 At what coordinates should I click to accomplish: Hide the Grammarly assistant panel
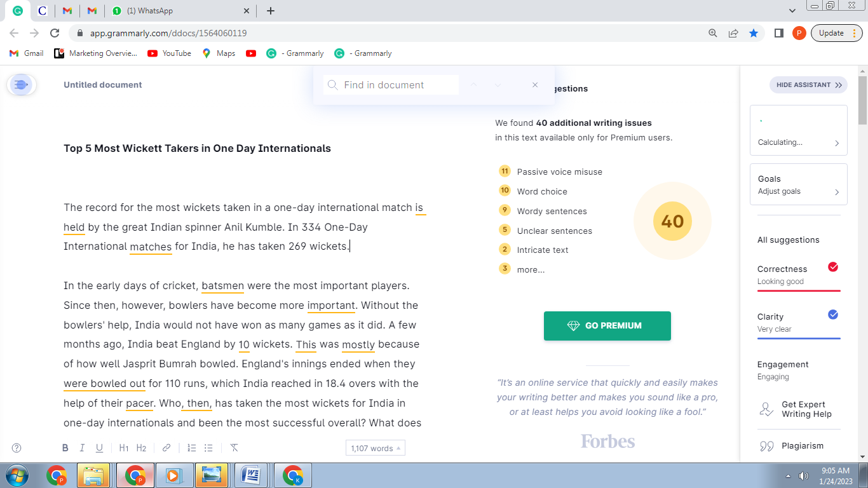pos(808,85)
